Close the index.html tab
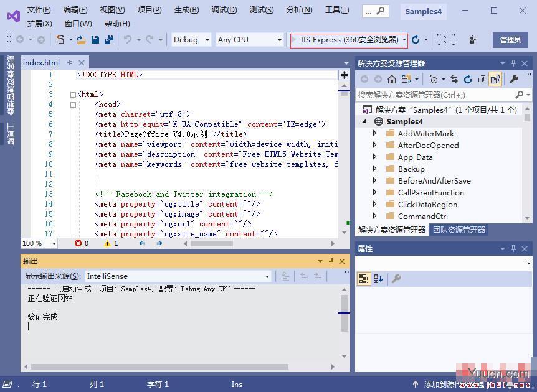This screenshot has height=392, width=537. [82, 63]
